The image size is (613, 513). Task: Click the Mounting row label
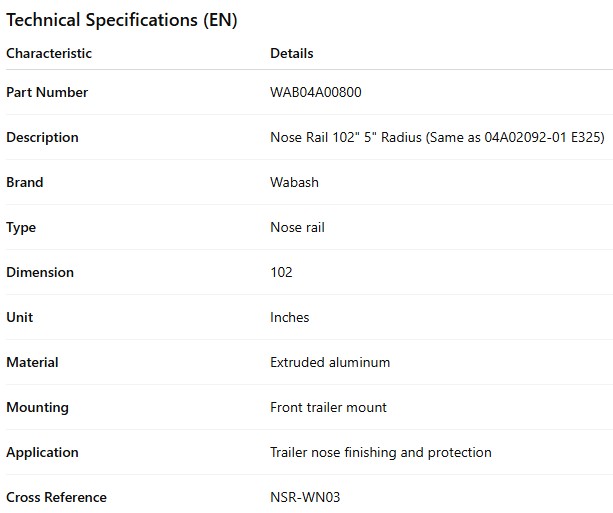pos(37,407)
